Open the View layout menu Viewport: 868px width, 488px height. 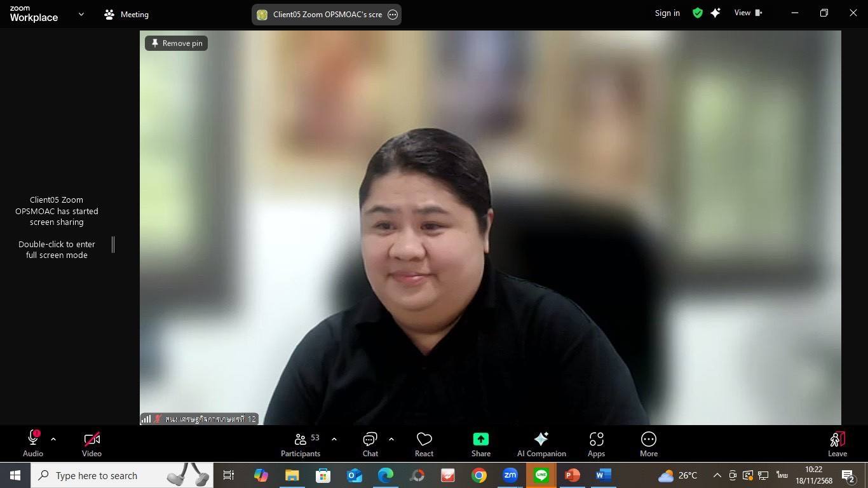[748, 13]
